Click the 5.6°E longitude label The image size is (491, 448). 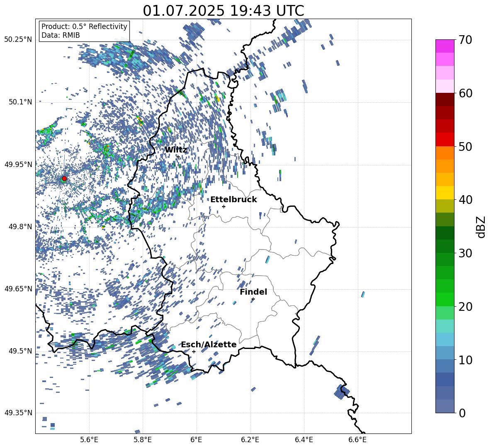click(89, 440)
